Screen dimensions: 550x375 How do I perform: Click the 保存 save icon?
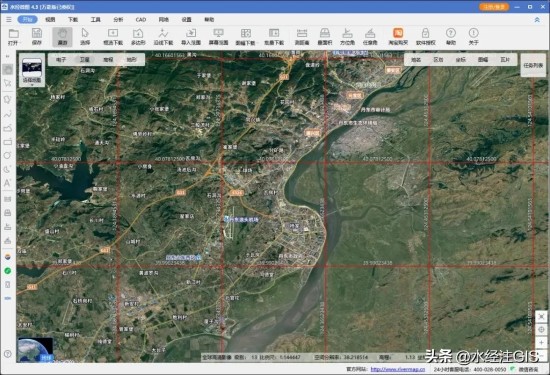(x=37, y=37)
